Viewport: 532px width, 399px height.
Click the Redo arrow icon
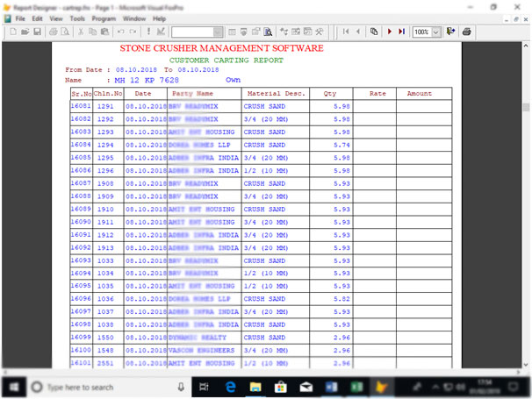(133, 32)
